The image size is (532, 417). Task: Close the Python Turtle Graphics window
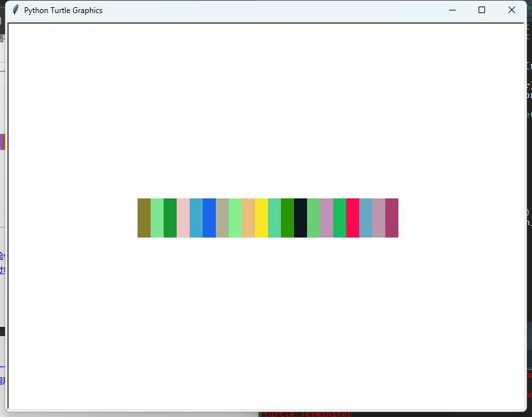[x=512, y=10]
